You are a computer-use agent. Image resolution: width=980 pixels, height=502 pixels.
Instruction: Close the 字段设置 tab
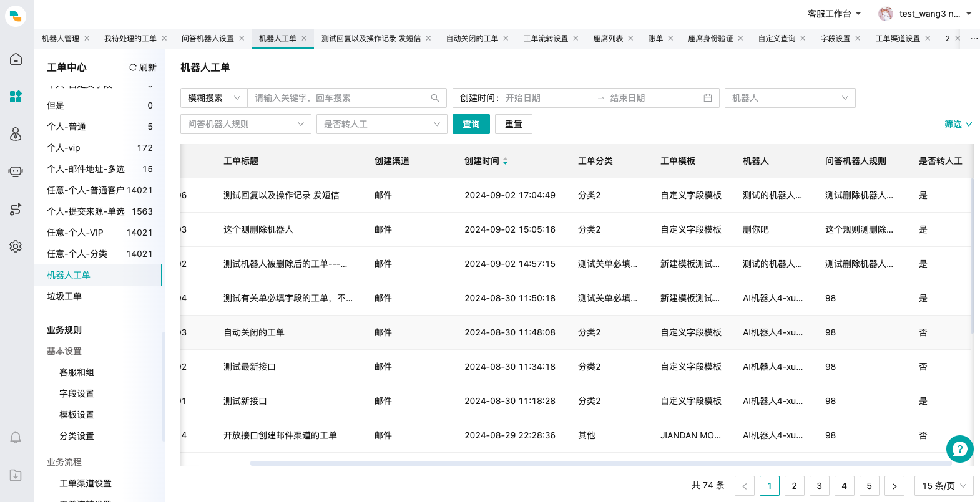tap(858, 38)
